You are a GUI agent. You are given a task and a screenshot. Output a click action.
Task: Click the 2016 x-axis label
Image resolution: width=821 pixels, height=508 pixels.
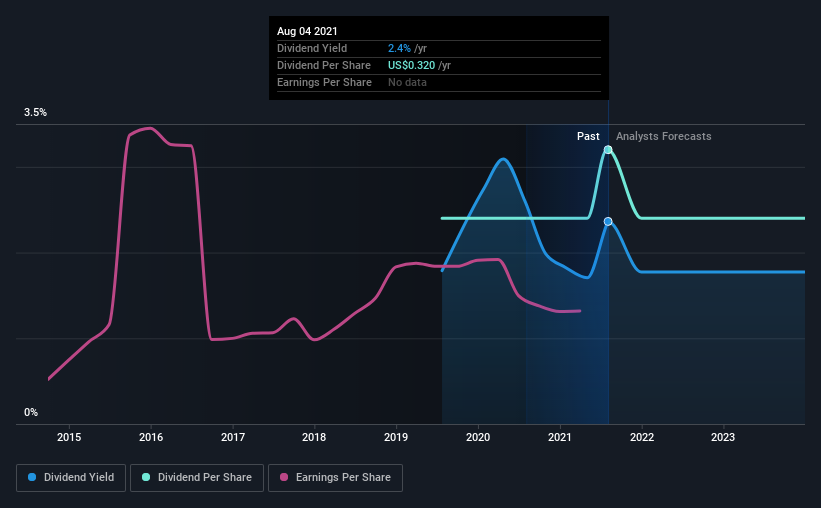pos(151,437)
